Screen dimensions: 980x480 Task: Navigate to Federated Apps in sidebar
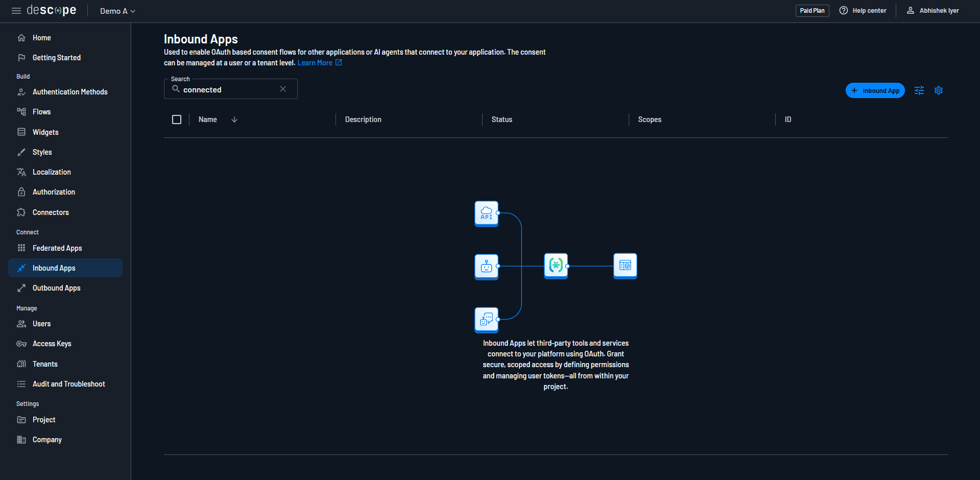(x=57, y=248)
